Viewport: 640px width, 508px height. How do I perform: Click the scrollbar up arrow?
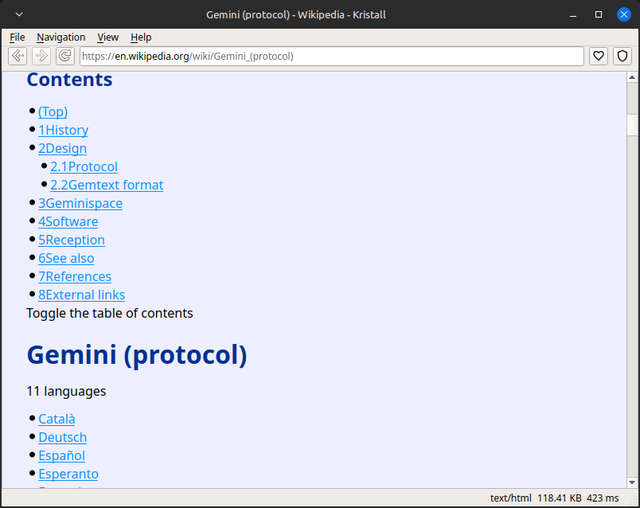coord(632,77)
